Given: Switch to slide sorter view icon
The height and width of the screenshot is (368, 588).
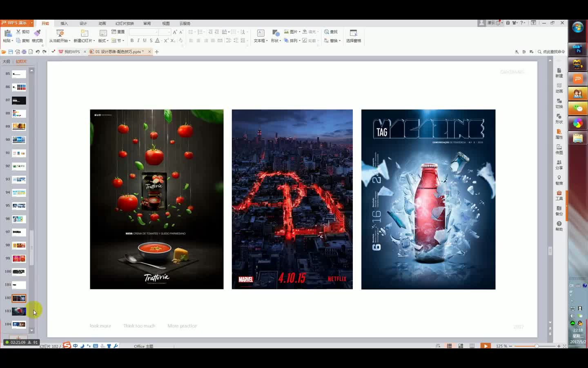Looking at the screenshot, I should [x=461, y=346].
